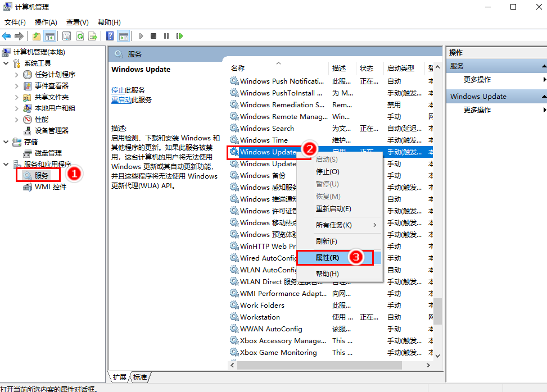Click the 帮助 question mark toolbar icon
Image resolution: width=547 pixels, height=392 pixels.
[110, 36]
